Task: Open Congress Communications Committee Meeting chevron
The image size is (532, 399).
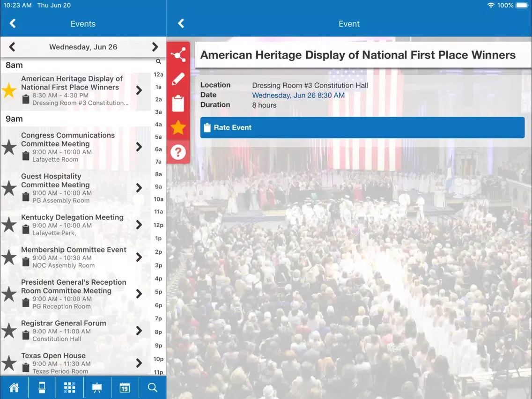Action: 139,147
